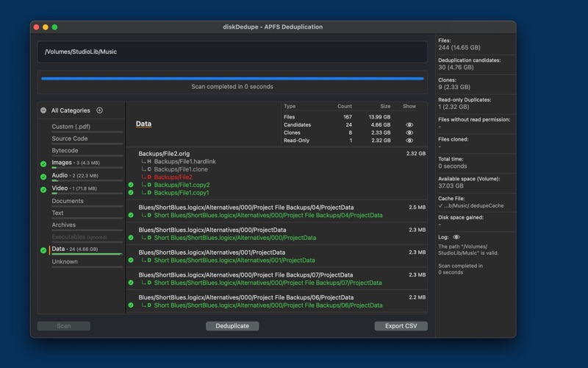Select Blues Alternatives/001/ProjectData original row
Image resolution: width=588 pixels, height=368 pixels.
tap(212, 252)
